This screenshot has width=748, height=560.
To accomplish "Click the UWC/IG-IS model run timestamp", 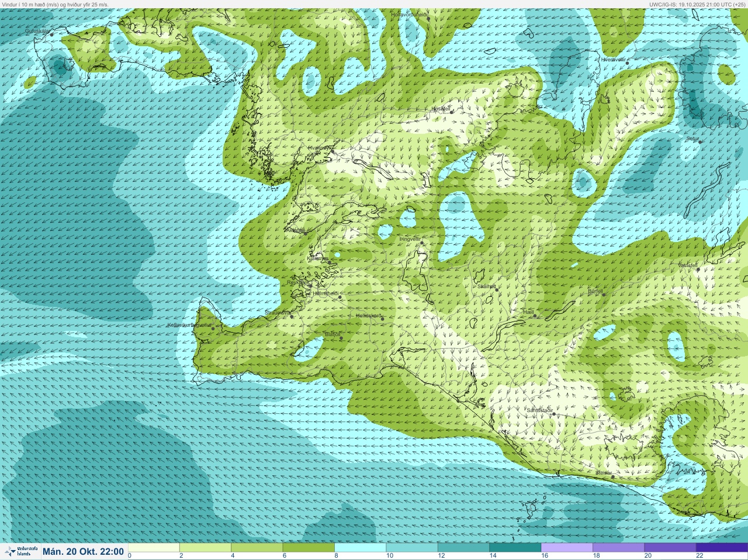I will click(x=697, y=4).
